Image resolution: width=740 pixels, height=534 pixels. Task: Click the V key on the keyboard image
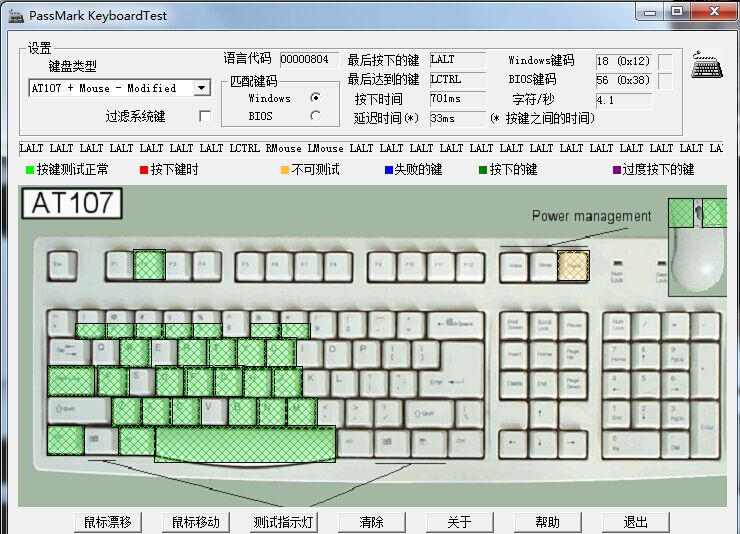[x=214, y=411]
